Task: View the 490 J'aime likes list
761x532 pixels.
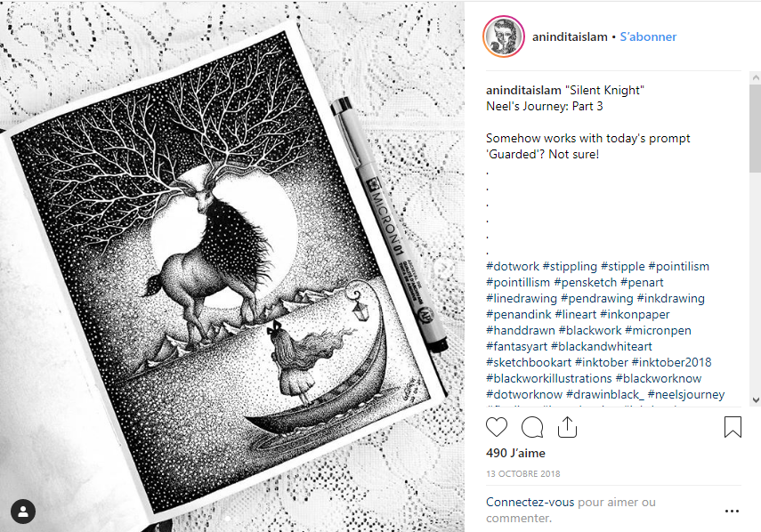Action: coord(515,453)
